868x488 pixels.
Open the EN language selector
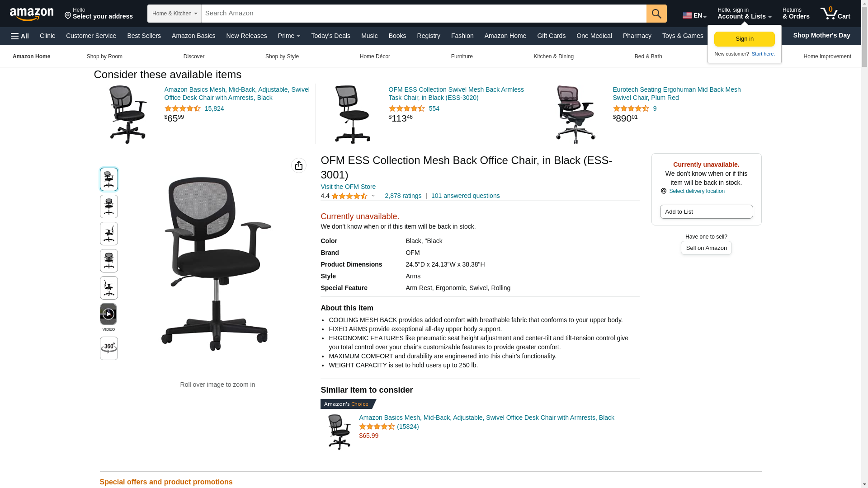694,15
